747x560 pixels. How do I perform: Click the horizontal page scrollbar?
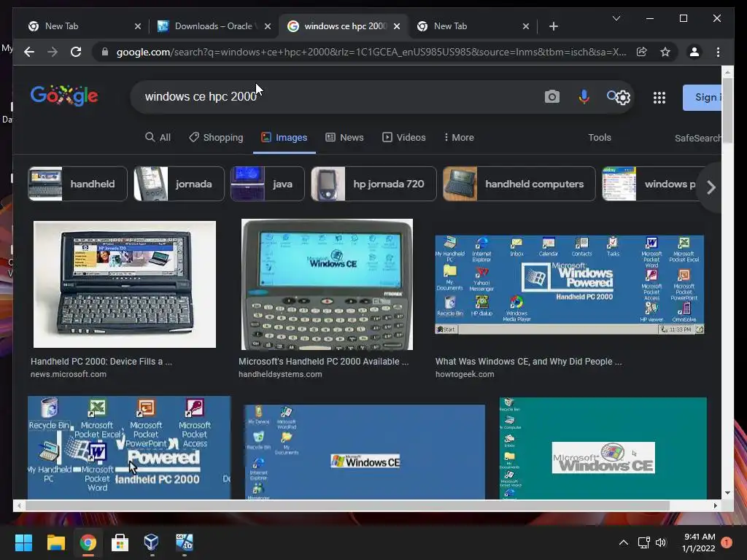348,505
